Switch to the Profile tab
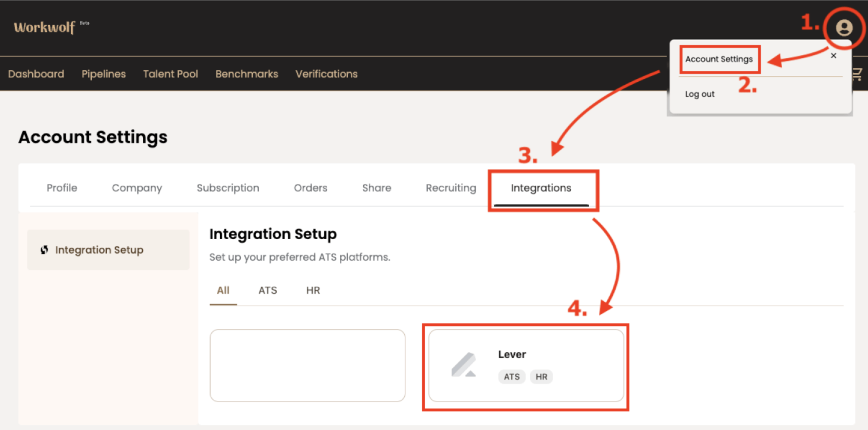The image size is (868, 430). click(62, 188)
